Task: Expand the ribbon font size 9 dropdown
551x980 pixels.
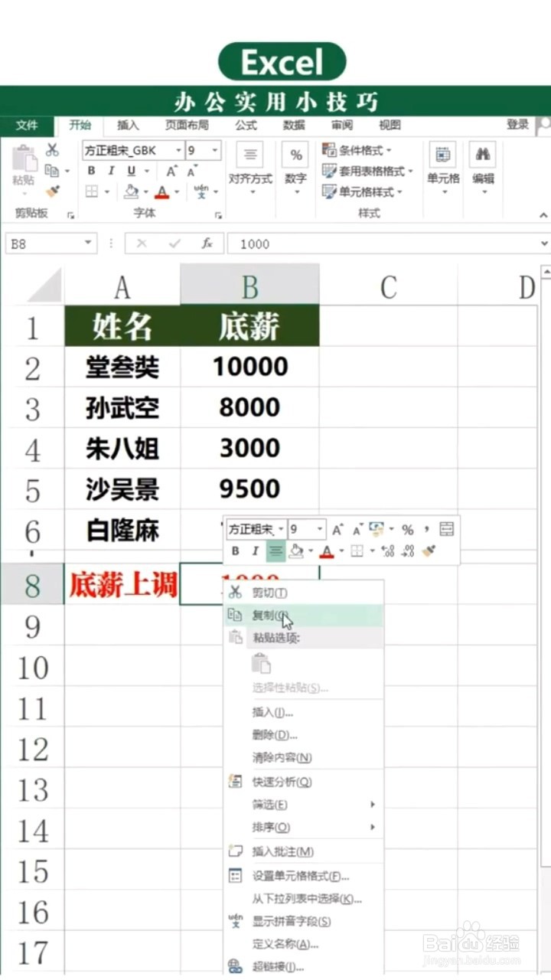Action: (215, 151)
